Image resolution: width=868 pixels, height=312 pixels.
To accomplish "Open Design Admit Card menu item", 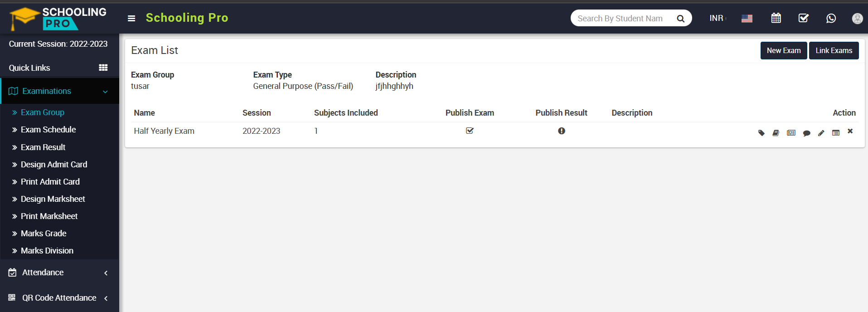I will (54, 165).
